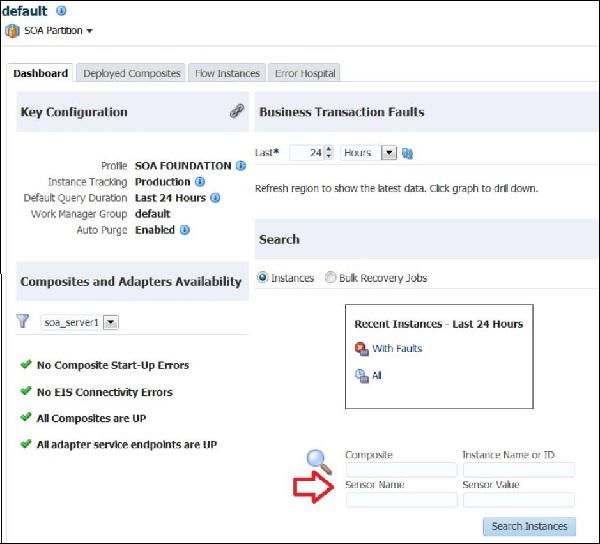600x544 pixels.
Task: Click the Sensor Name input field
Action: point(401,500)
